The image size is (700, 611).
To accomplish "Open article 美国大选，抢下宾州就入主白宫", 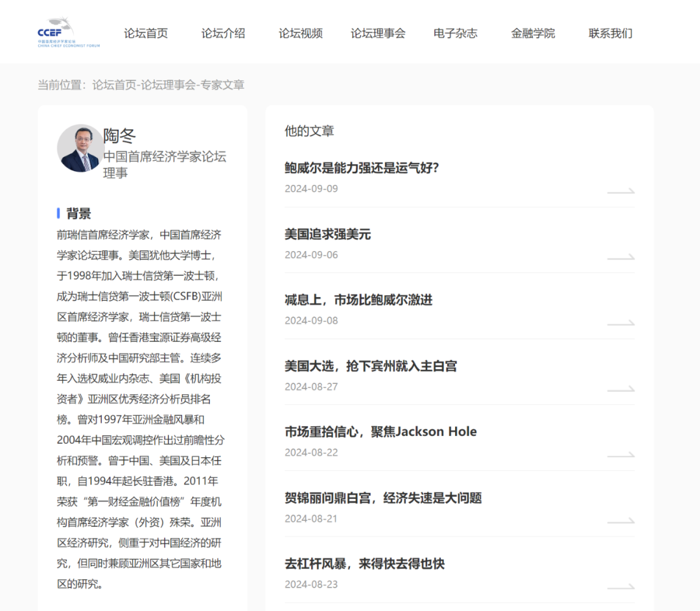I will 371,366.
